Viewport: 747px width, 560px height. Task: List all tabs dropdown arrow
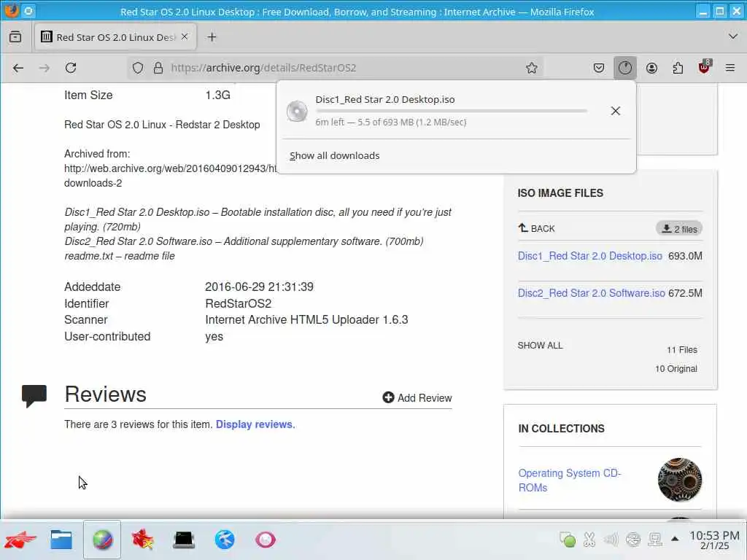pos(732,36)
